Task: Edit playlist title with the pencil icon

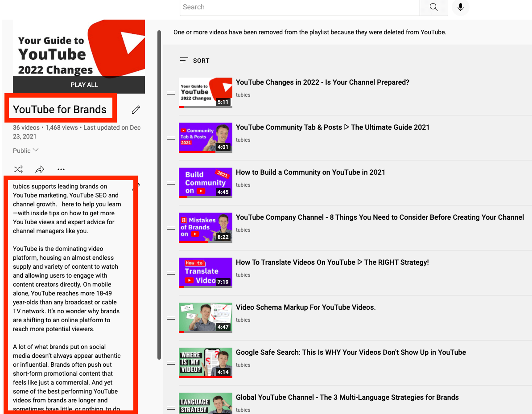Action: (136, 109)
